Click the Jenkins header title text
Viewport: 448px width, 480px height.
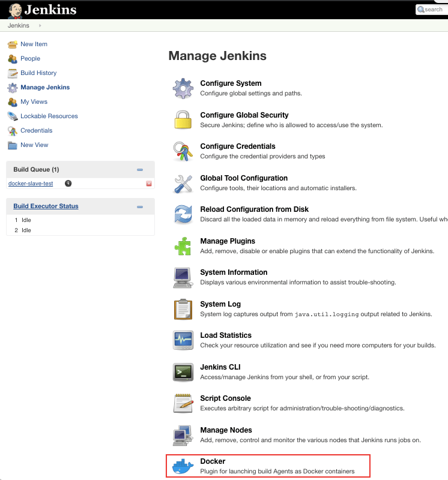[50, 10]
